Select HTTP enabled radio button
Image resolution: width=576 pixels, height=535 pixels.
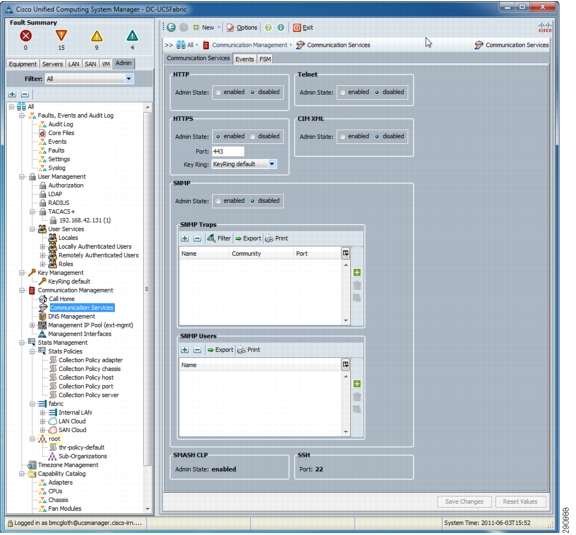[218, 92]
